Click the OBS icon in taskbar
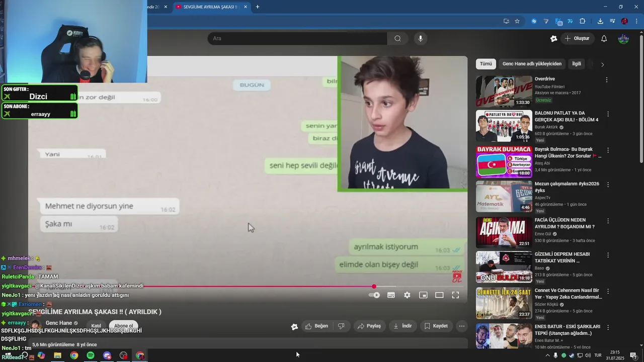 [124, 355]
